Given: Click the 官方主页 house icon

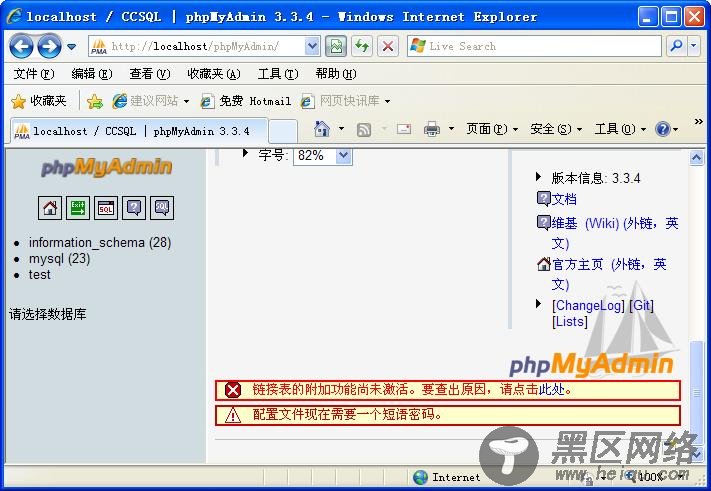Looking at the screenshot, I should point(544,264).
